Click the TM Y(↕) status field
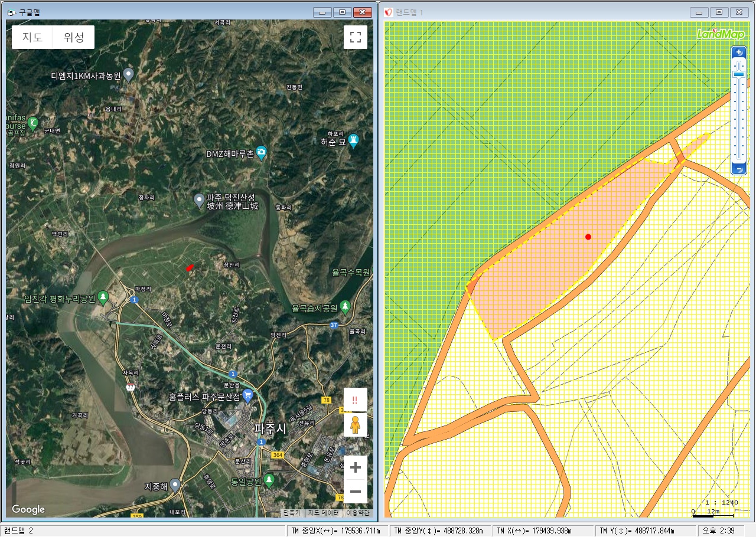 click(x=646, y=531)
